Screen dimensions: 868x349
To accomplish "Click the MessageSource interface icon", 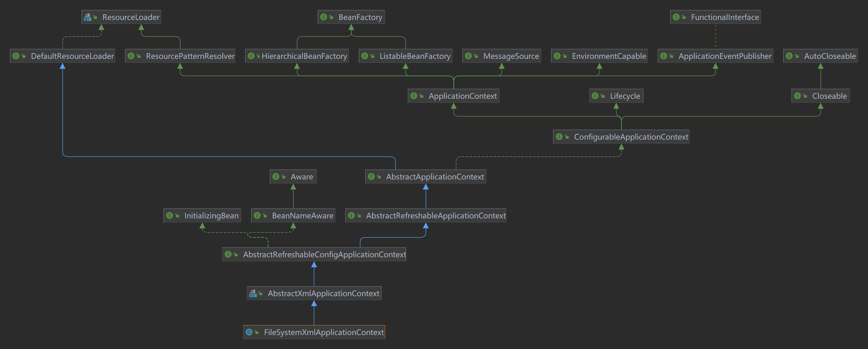I will click(468, 56).
